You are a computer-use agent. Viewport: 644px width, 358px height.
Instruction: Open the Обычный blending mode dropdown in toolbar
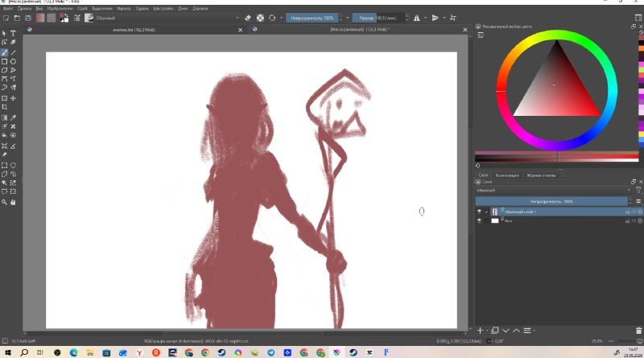pyautogui.click(x=167, y=18)
